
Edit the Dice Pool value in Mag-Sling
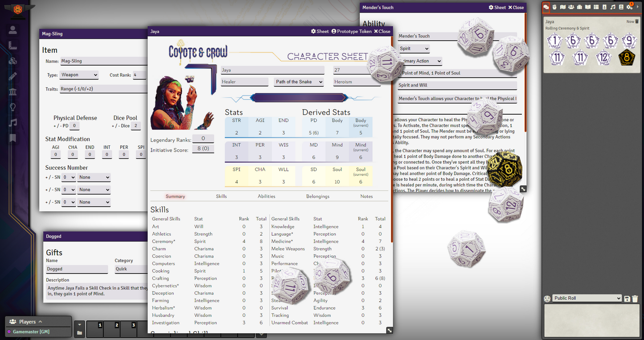[136, 126]
